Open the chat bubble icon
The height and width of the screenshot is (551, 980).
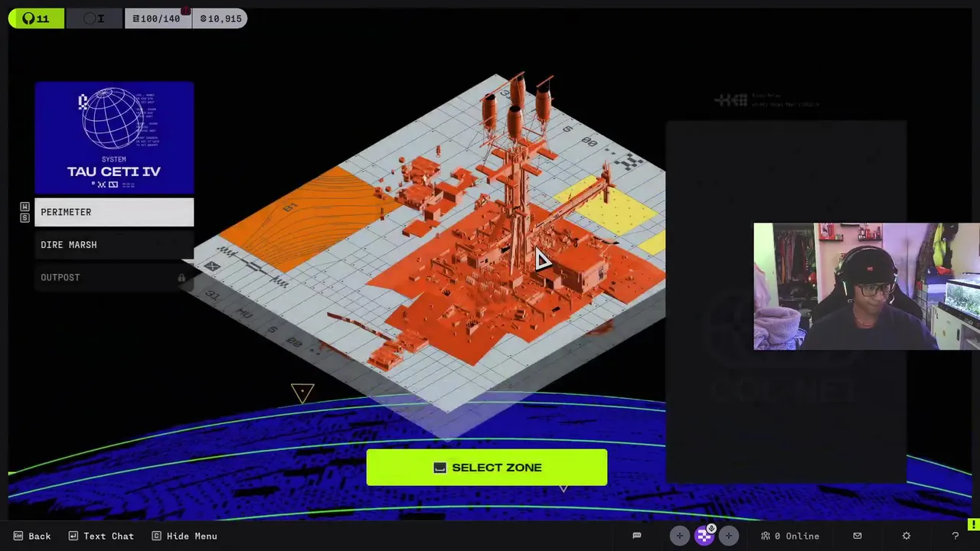pyautogui.click(x=636, y=536)
